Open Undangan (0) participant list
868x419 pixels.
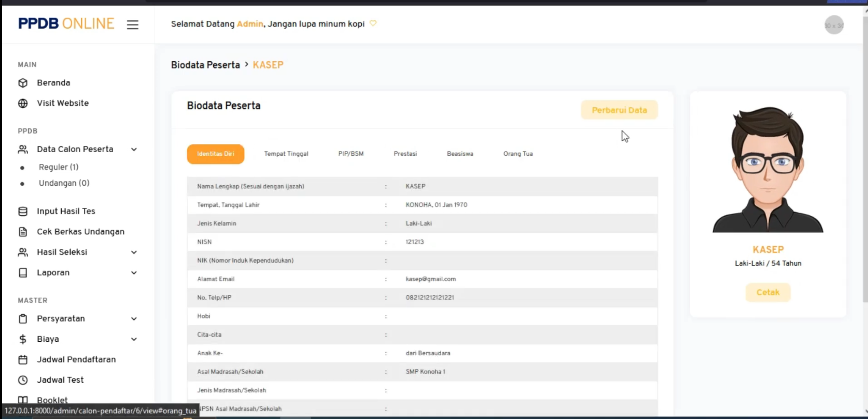click(x=64, y=183)
